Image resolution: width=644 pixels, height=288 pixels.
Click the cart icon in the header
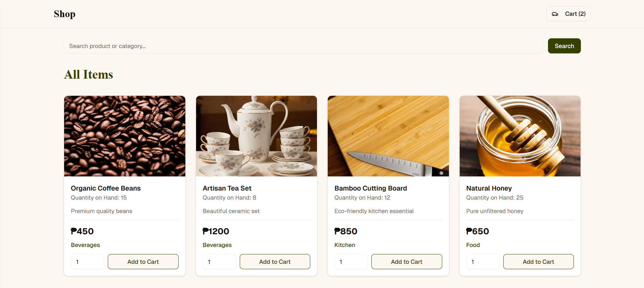555,14
